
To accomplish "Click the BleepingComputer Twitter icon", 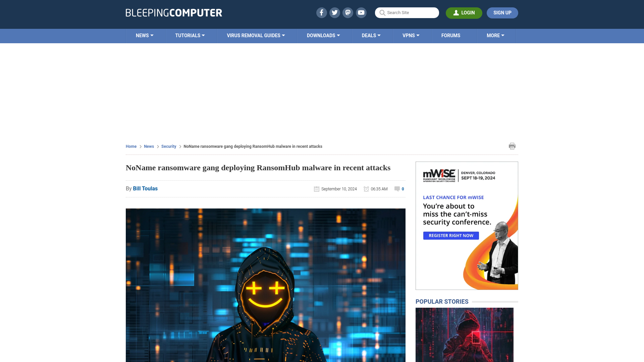I will tap(335, 12).
